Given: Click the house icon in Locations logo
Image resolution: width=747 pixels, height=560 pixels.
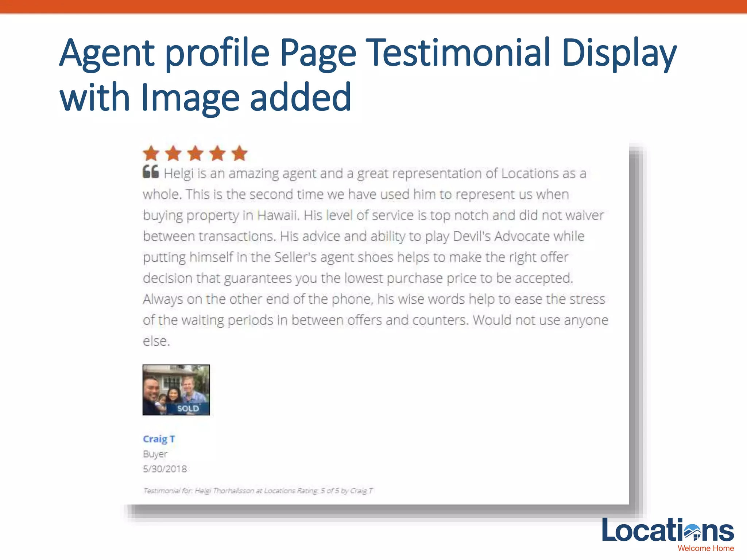Looking at the screenshot, I should tap(692, 533).
